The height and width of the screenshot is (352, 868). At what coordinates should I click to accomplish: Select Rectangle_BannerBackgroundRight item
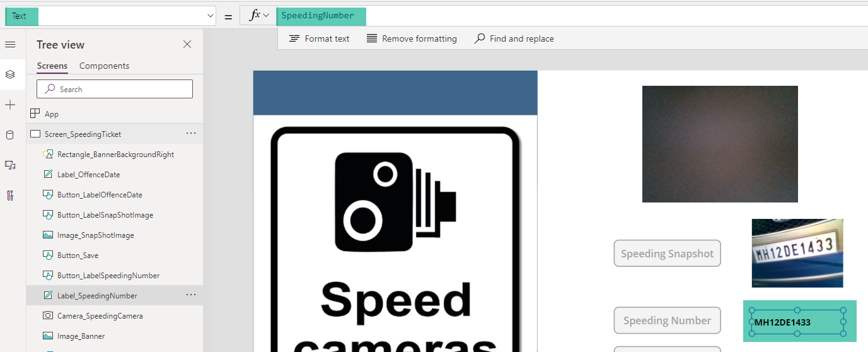(115, 154)
